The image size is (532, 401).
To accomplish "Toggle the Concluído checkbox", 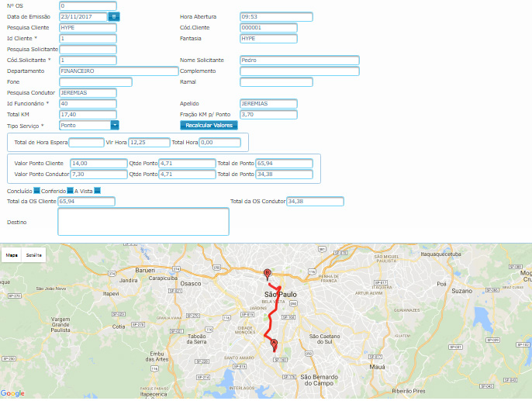I will tap(37, 190).
